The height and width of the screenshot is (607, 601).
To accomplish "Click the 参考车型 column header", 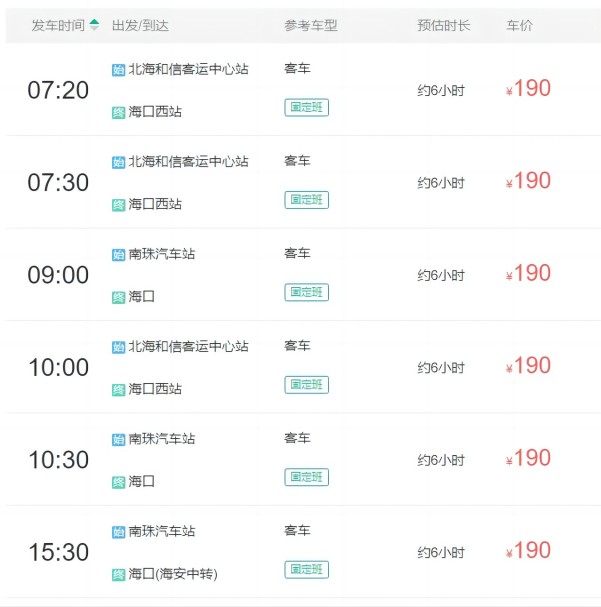I will 311,25.
